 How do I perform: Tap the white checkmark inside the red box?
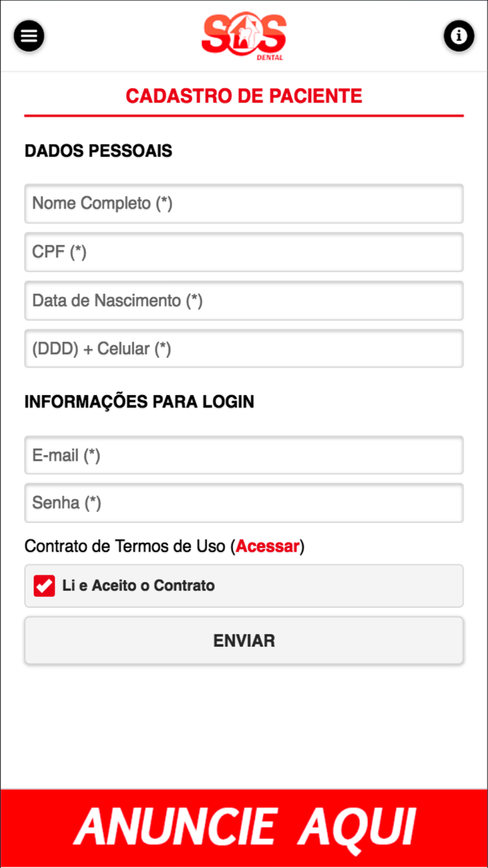tap(44, 585)
